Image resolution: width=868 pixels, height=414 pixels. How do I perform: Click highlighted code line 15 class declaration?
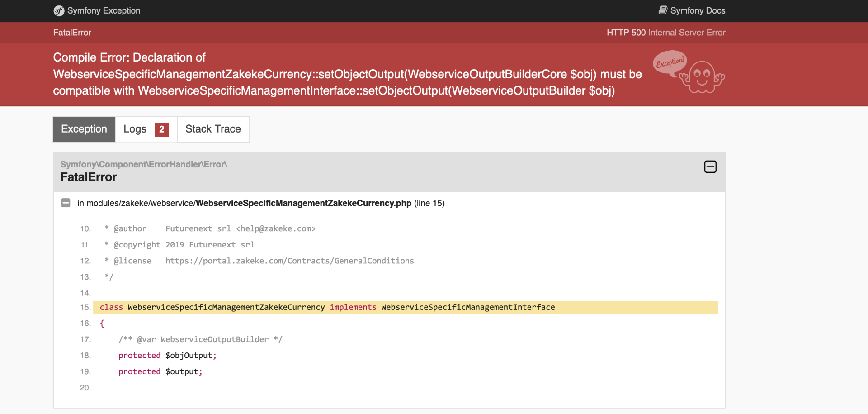406,307
